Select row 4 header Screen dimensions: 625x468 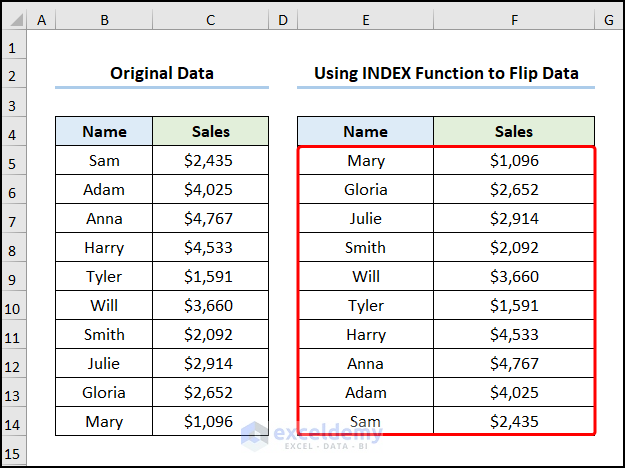click(12, 132)
